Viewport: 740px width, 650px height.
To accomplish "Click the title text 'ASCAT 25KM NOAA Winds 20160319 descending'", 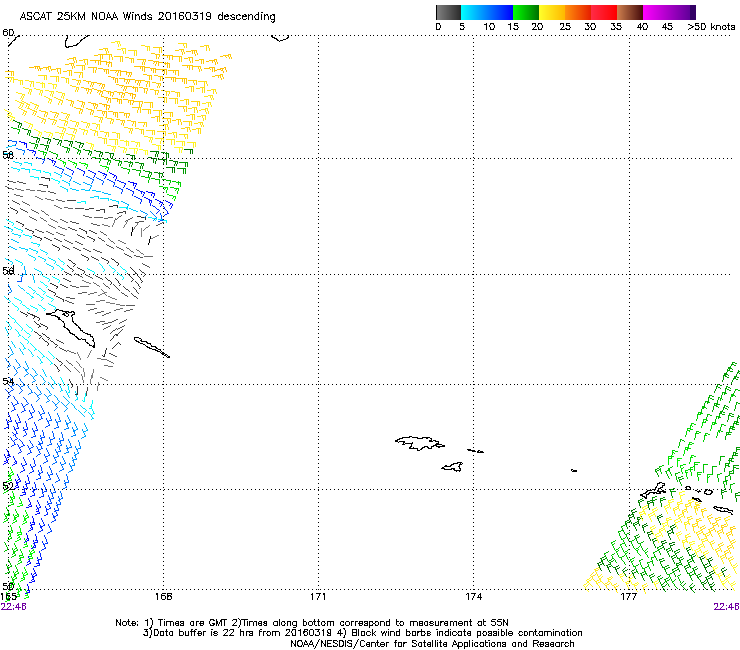I will coord(147,17).
